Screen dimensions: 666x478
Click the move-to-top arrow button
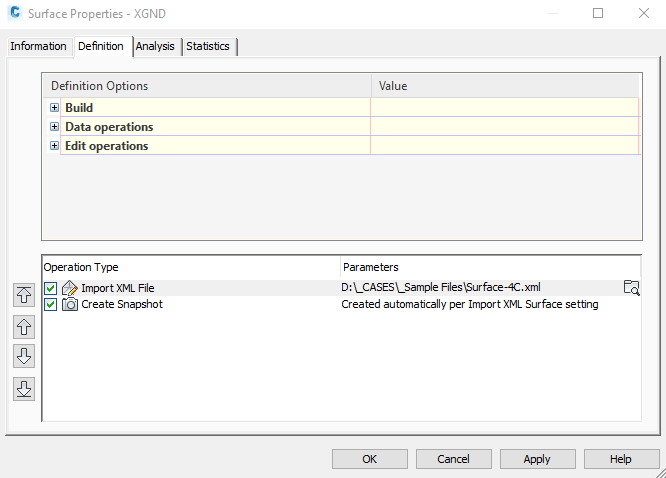coord(24,294)
